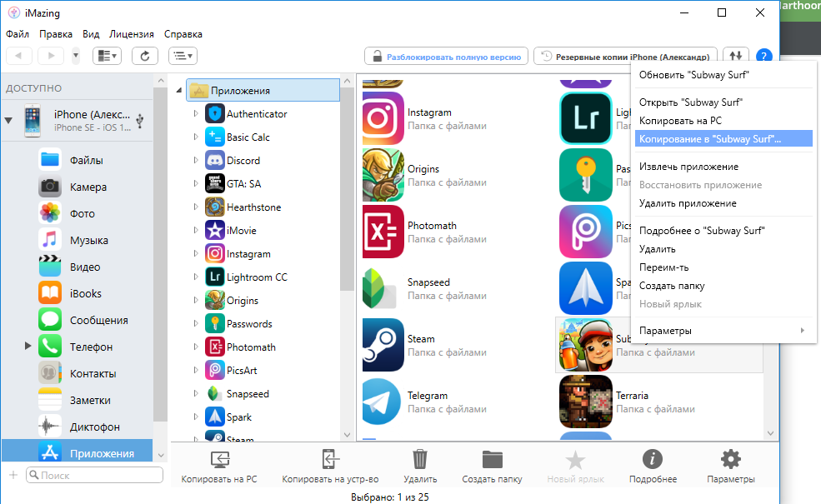This screenshot has height=504, width=821.
Task: Collapse the Приложения tree folder
Action: [179, 91]
